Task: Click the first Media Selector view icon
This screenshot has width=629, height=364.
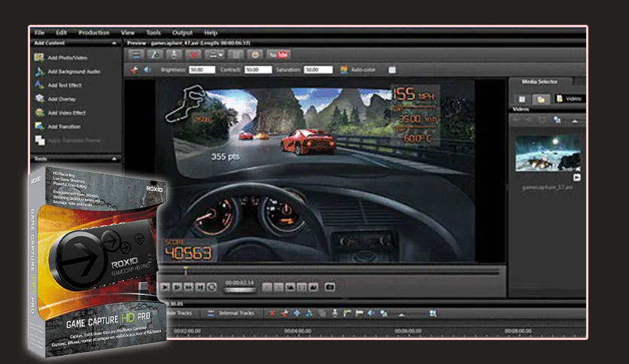Action: [x=521, y=99]
